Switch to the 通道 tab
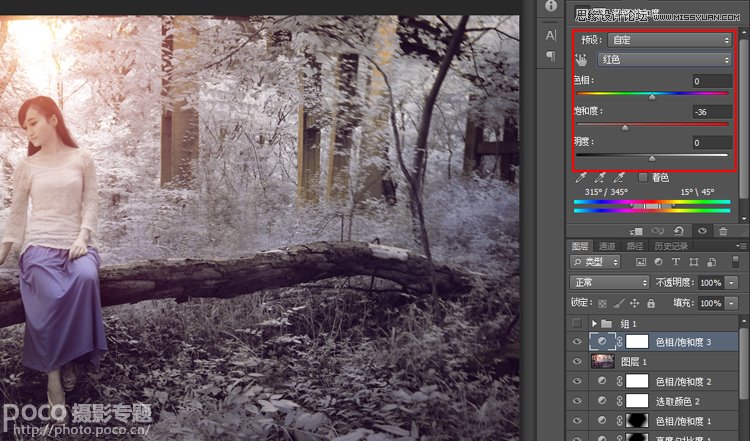This screenshot has width=750, height=441. point(607,245)
